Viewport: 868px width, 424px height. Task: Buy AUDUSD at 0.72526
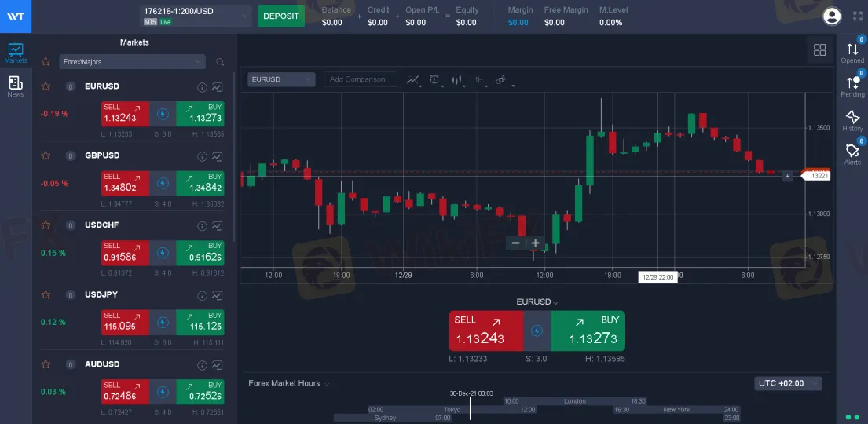coord(200,392)
